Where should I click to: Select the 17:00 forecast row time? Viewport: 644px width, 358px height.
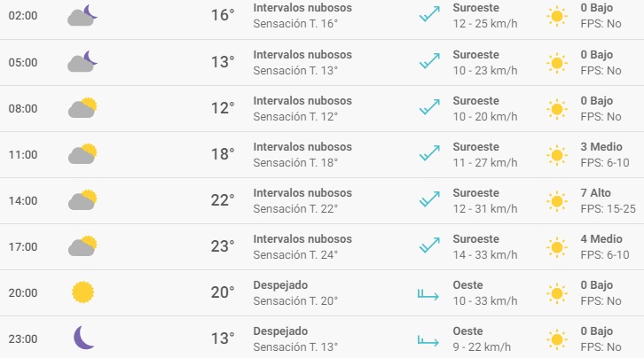pyautogui.click(x=23, y=247)
